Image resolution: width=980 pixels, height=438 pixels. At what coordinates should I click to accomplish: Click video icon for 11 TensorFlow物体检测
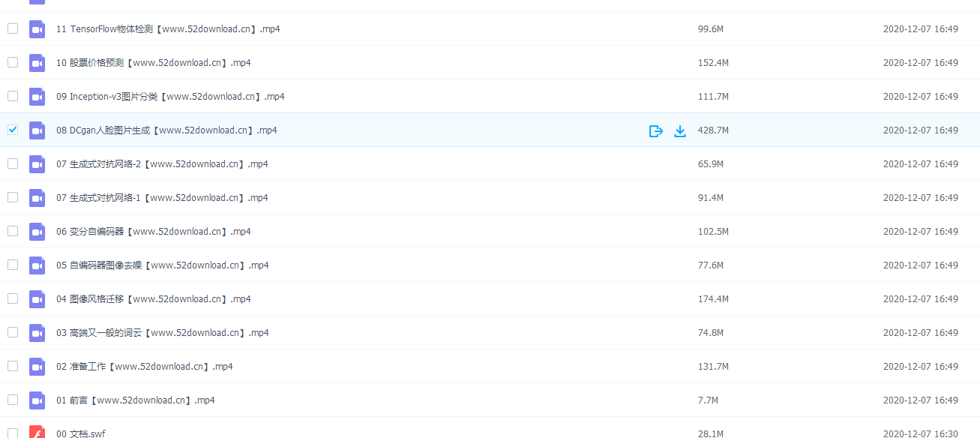click(x=37, y=29)
